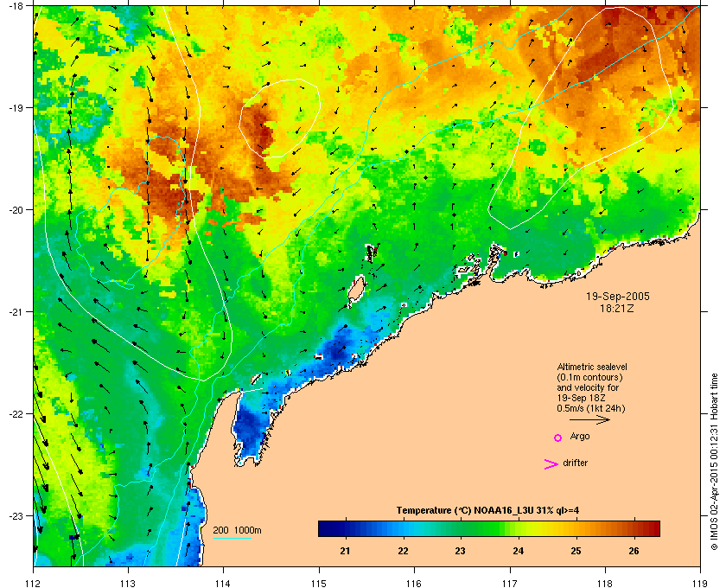Click the green 23°C section of colorbar
This screenshot has height=588, width=726.
tap(460, 528)
